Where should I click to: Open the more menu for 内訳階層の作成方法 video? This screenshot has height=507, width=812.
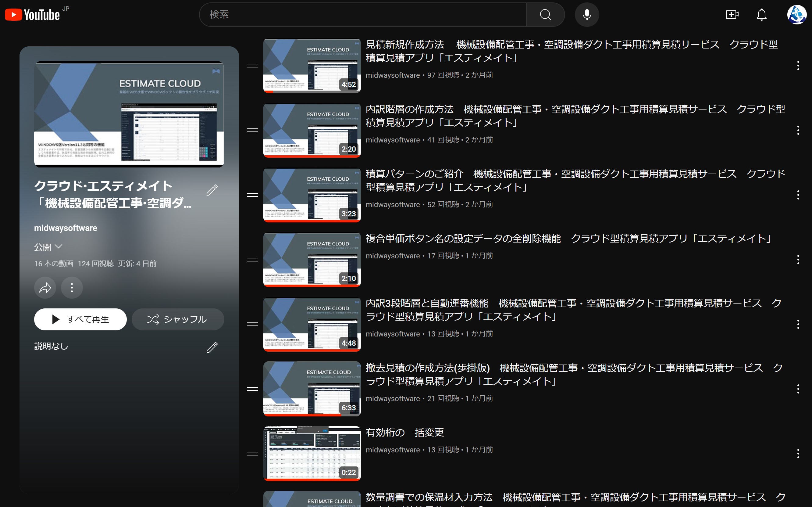click(x=798, y=130)
